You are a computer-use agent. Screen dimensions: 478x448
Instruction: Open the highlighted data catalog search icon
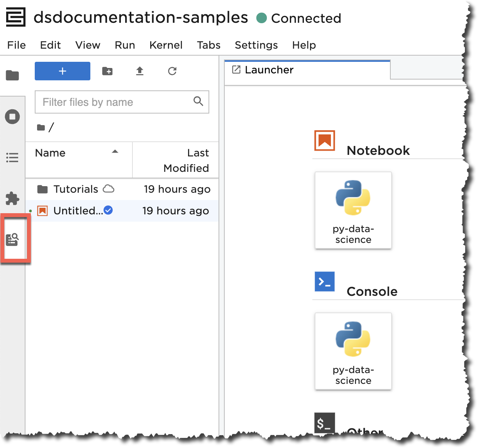click(x=13, y=239)
